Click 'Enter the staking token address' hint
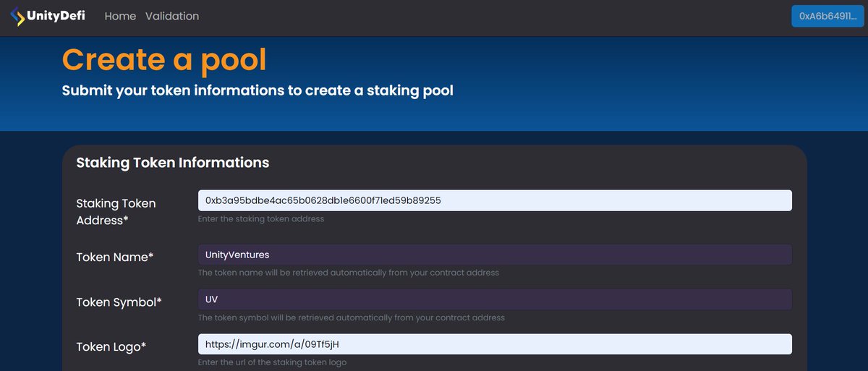 pyautogui.click(x=261, y=218)
